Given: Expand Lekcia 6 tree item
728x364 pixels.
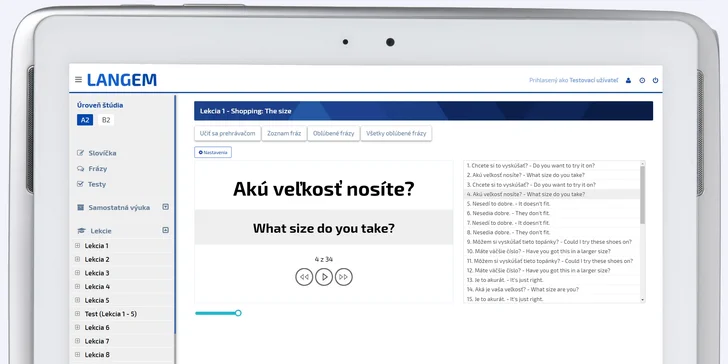Looking at the screenshot, I should tap(78, 327).
